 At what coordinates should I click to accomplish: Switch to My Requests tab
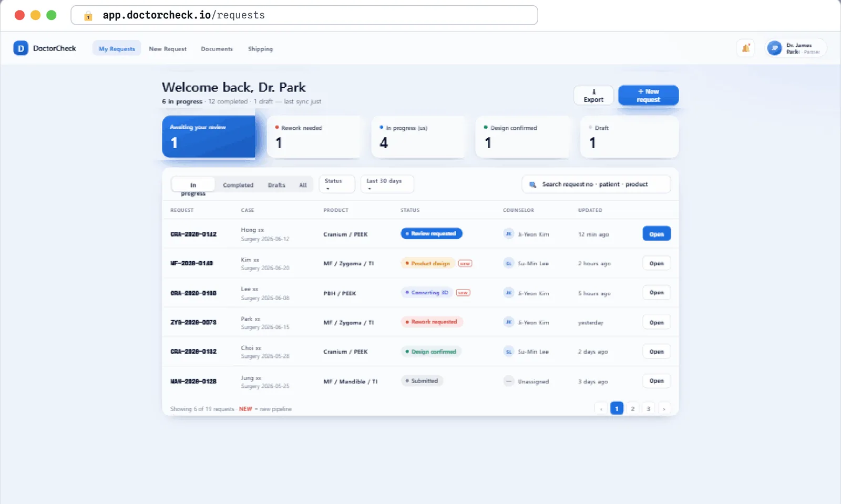click(x=117, y=48)
